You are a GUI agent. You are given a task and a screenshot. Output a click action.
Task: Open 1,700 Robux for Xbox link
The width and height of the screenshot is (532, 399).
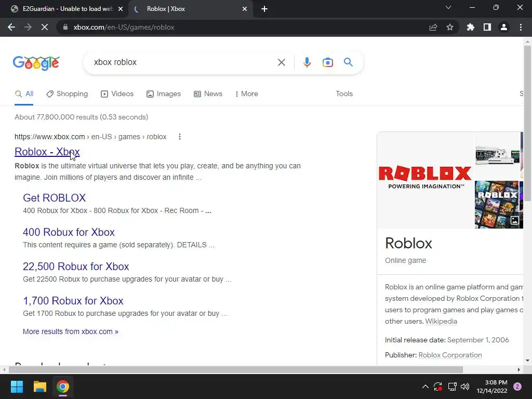pyautogui.click(x=73, y=301)
